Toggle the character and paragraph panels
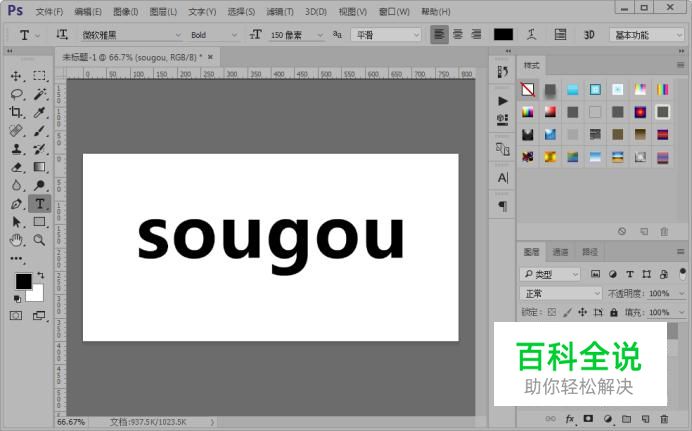The image size is (692, 431). [x=560, y=34]
